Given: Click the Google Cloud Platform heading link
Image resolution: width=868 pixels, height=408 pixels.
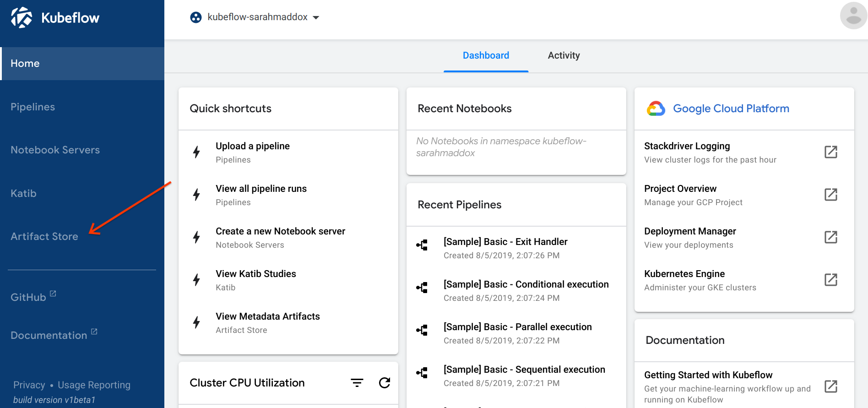Looking at the screenshot, I should point(731,109).
